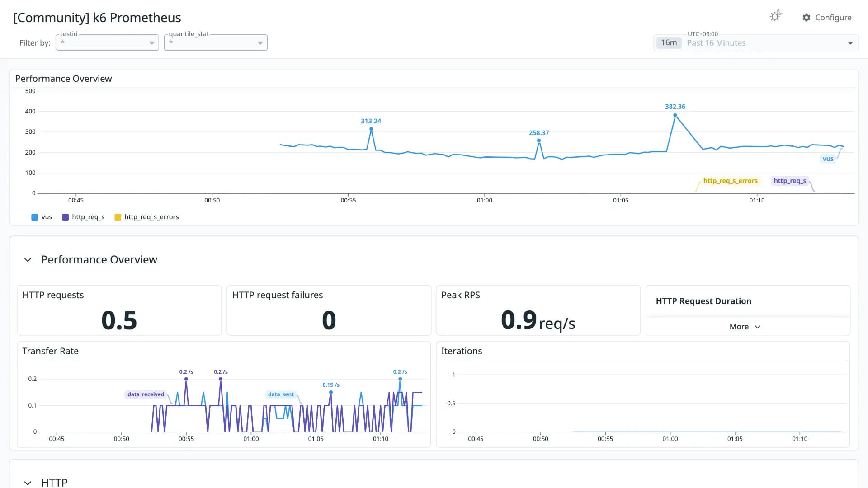
Task: Collapse the Performance Overview section
Action: (x=28, y=260)
